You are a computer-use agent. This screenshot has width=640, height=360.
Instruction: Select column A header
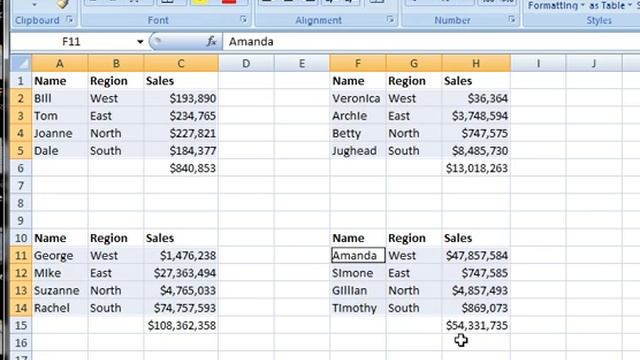[60, 64]
